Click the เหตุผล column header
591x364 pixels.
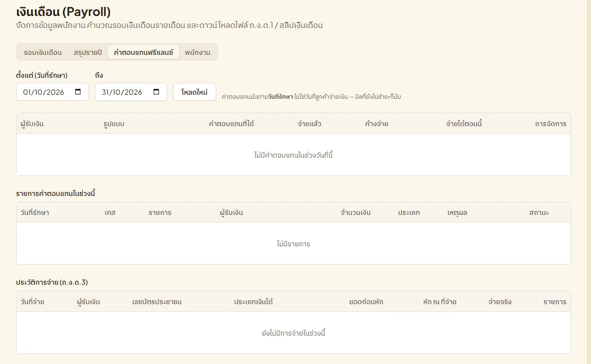[457, 213]
